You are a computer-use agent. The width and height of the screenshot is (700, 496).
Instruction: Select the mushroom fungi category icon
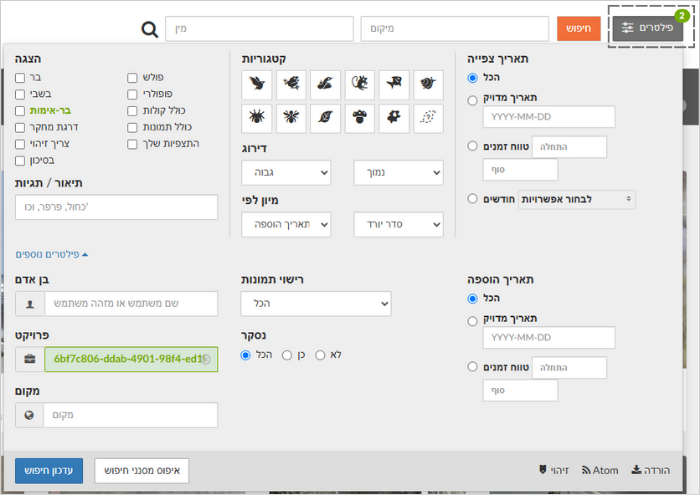pyautogui.click(x=359, y=118)
